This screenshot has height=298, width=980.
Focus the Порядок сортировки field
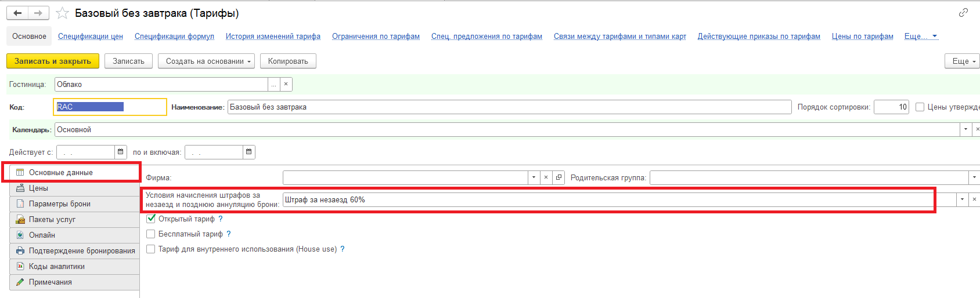tap(891, 107)
